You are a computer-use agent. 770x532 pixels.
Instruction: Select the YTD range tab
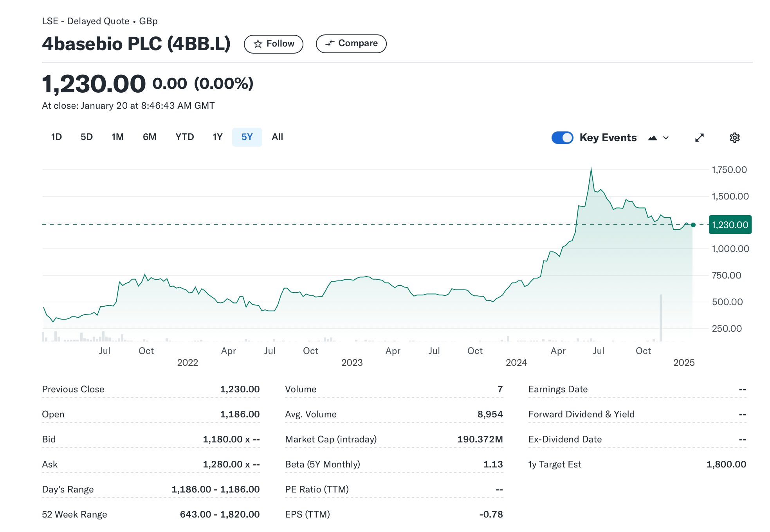click(184, 137)
